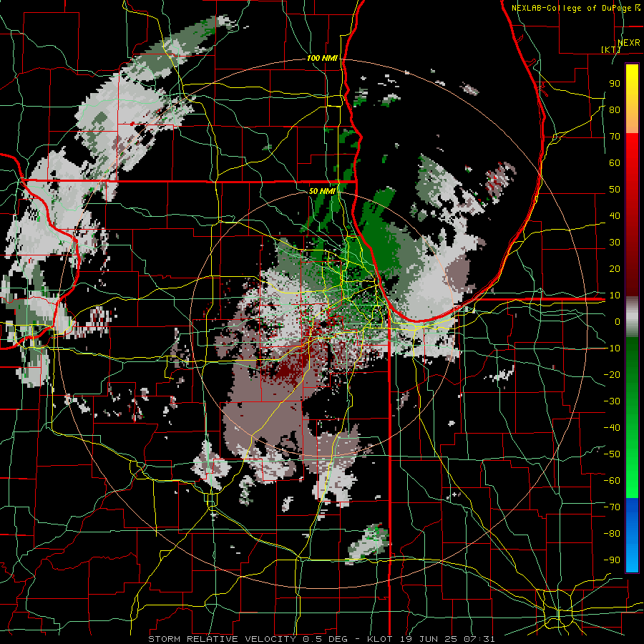The image size is (644, 644).
Task: Click the -20 value on velocity scale
Action: click(x=612, y=374)
